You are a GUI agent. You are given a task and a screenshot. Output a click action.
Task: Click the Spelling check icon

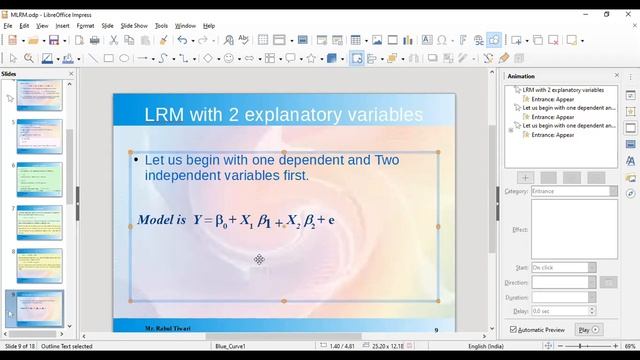[x=244, y=40]
